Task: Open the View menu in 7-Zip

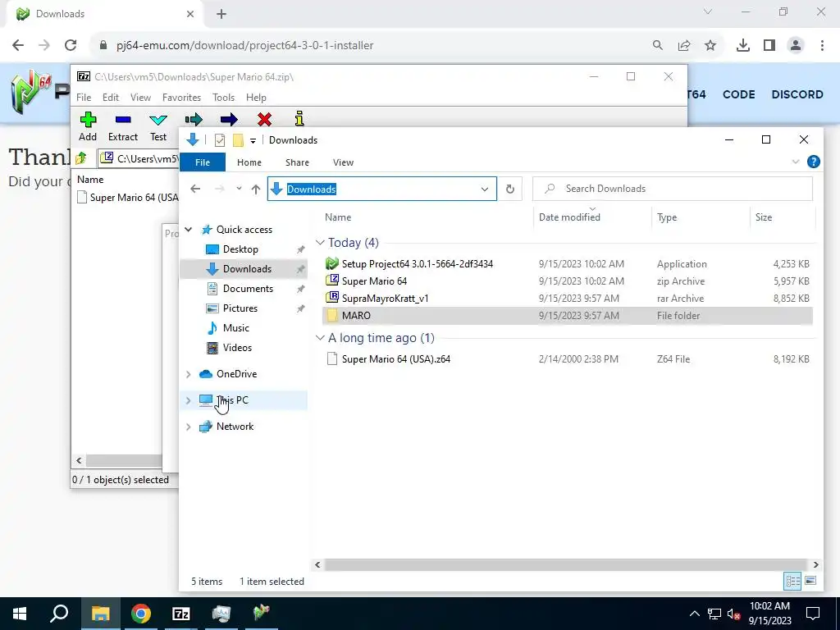Action: click(x=140, y=98)
